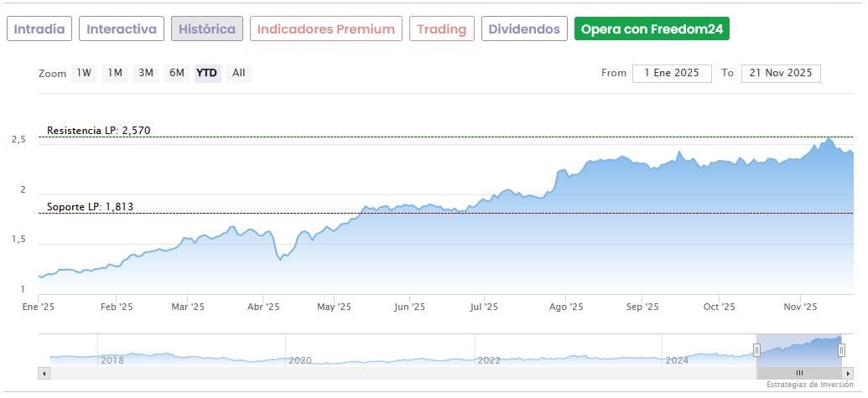868x398 pixels.
Task: Choose the YTD zoom option
Action: pyautogui.click(x=206, y=73)
